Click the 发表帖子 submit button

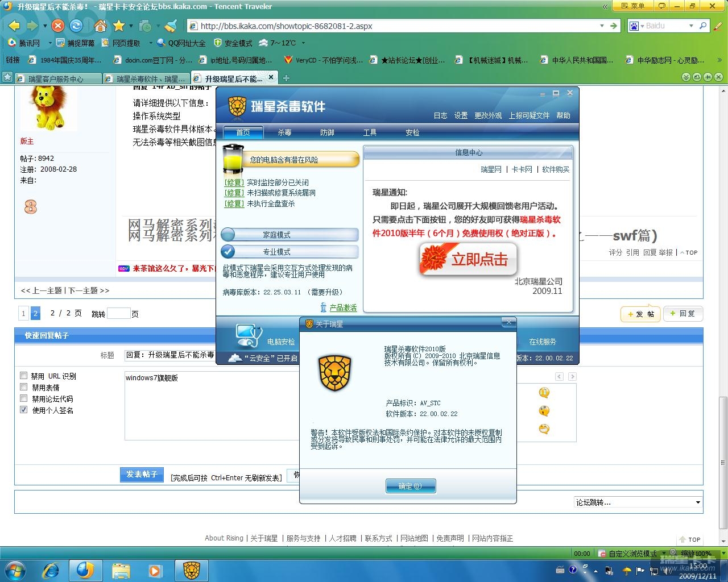coord(142,475)
